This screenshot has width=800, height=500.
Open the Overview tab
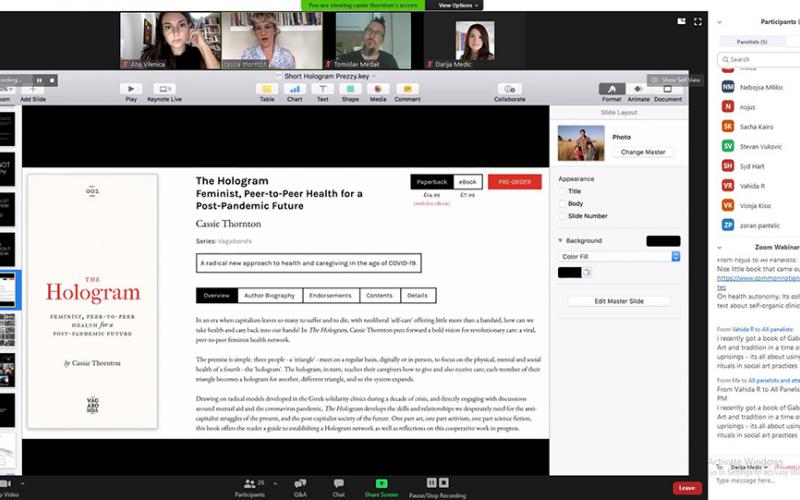(x=217, y=295)
